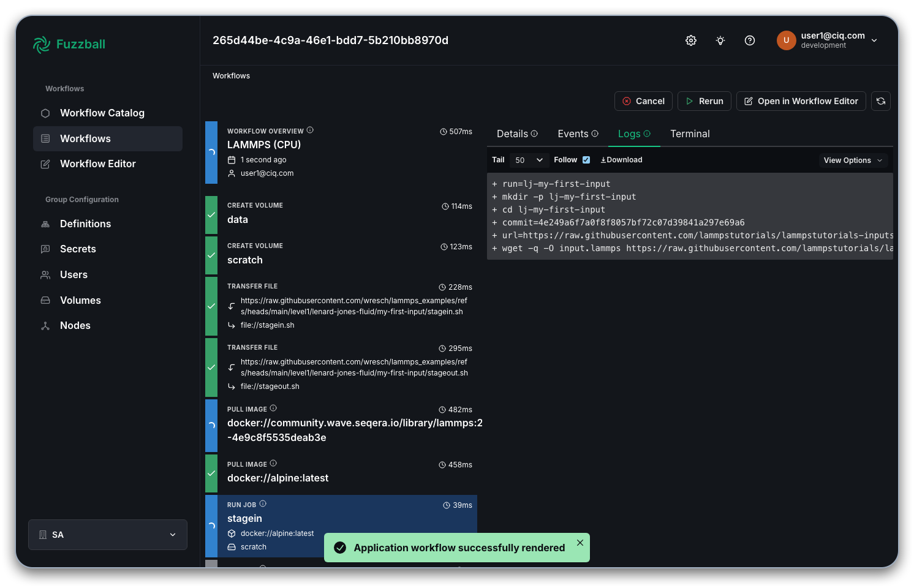Viewport: 914px width, 588px height.
Task: Click Open in Workflow Editor button
Action: [801, 101]
